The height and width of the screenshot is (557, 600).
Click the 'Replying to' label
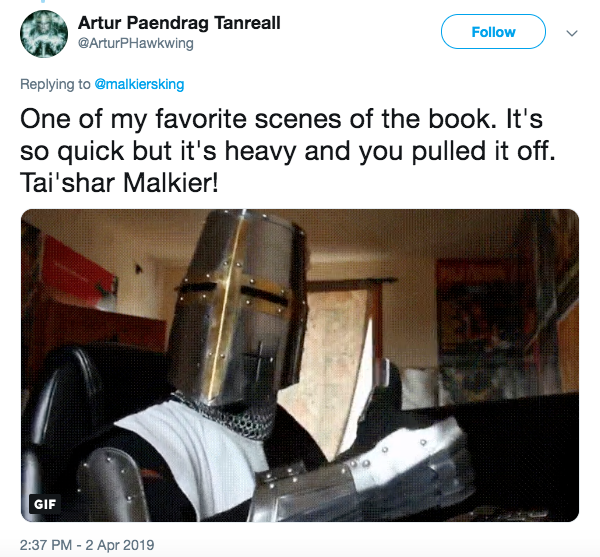tap(55, 84)
